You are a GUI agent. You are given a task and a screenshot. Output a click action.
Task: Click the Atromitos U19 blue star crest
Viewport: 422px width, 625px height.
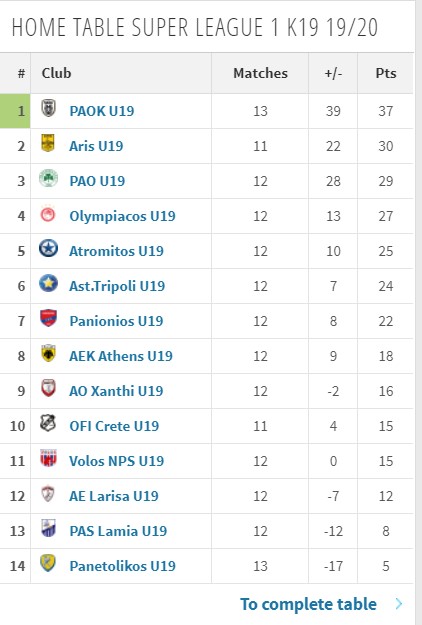(x=48, y=248)
